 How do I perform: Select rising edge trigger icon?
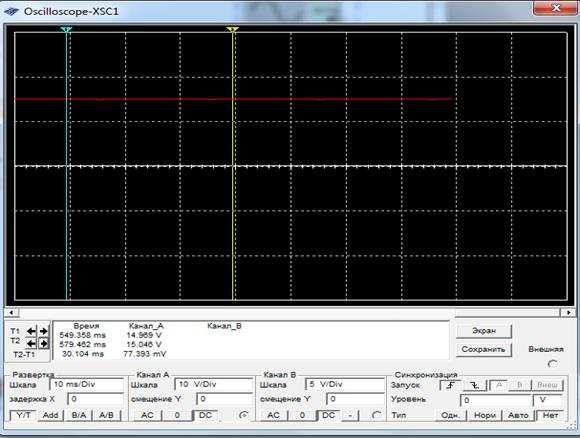450,385
